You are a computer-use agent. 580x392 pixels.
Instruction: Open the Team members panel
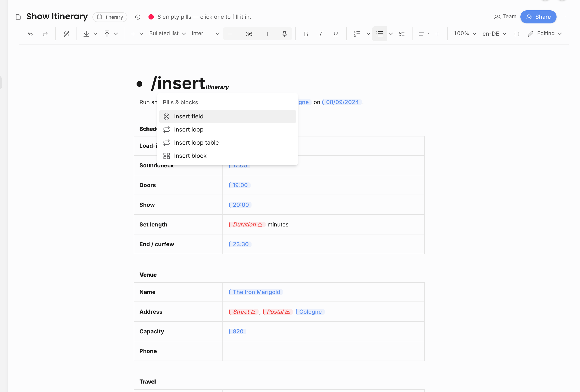(505, 17)
